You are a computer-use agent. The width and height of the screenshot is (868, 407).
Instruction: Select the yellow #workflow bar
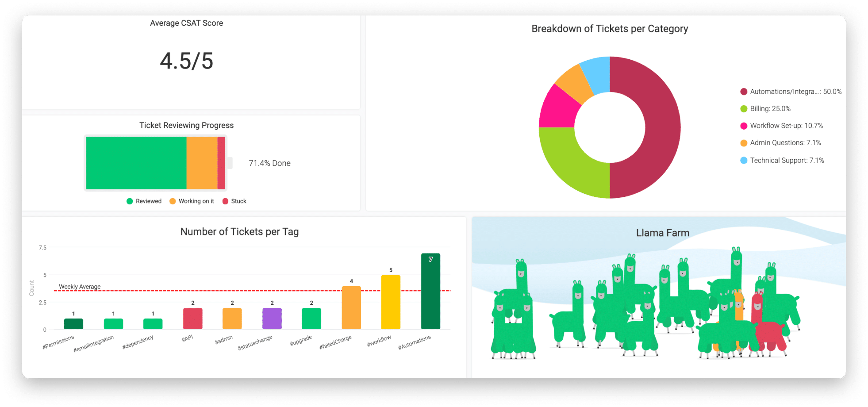pos(391,302)
